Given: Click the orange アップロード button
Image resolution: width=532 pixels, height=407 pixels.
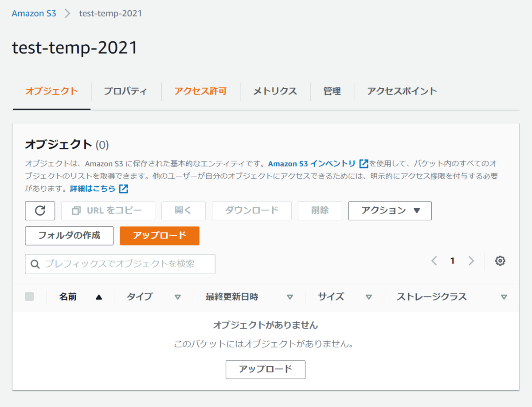Looking at the screenshot, I should pos(160,236).
